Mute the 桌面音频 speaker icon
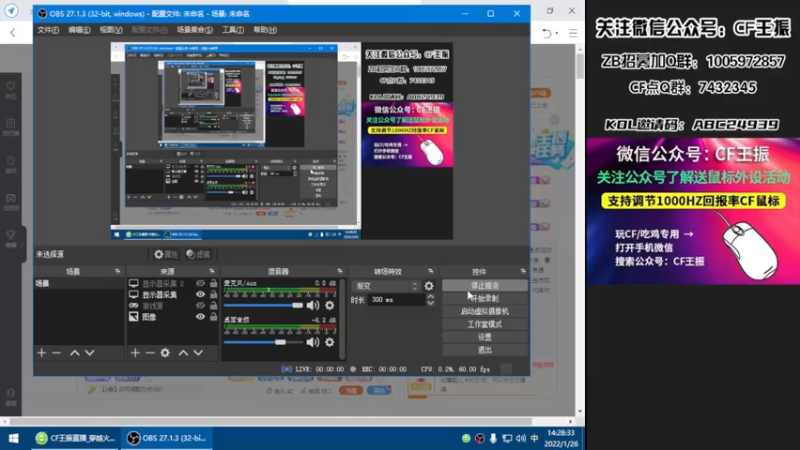800x450 pixels. 312,342
